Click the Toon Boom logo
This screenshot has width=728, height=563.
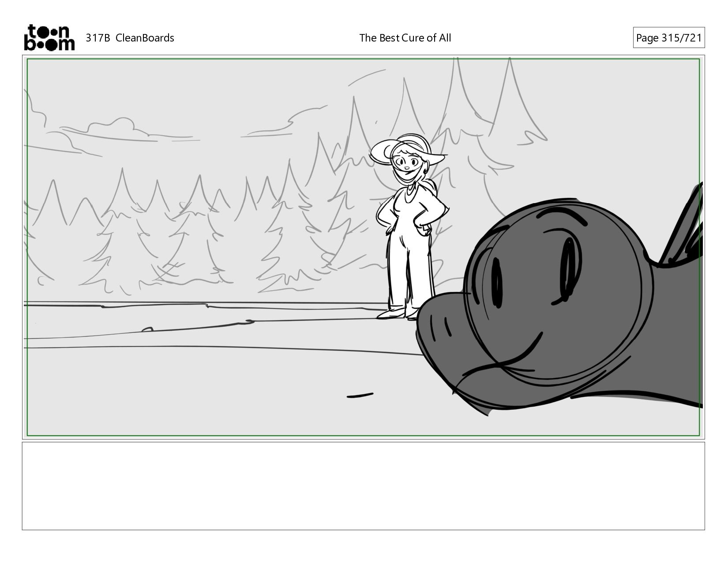49,38
